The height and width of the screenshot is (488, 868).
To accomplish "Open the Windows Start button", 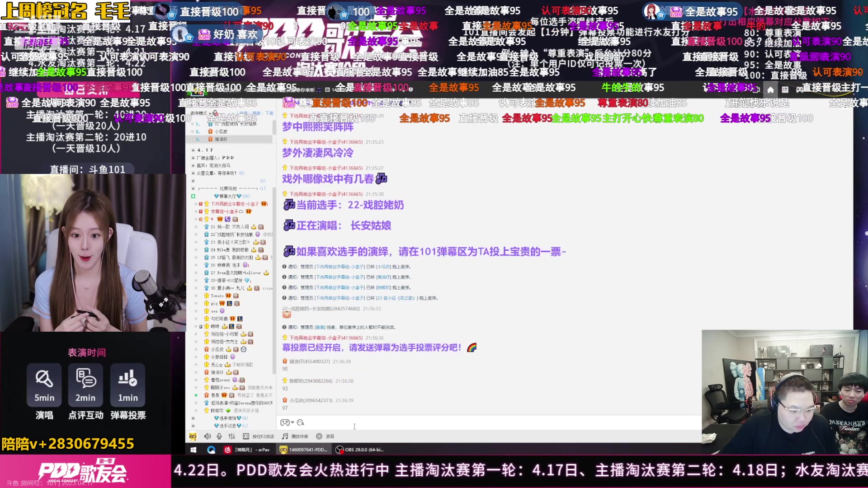I will [193, 450].
